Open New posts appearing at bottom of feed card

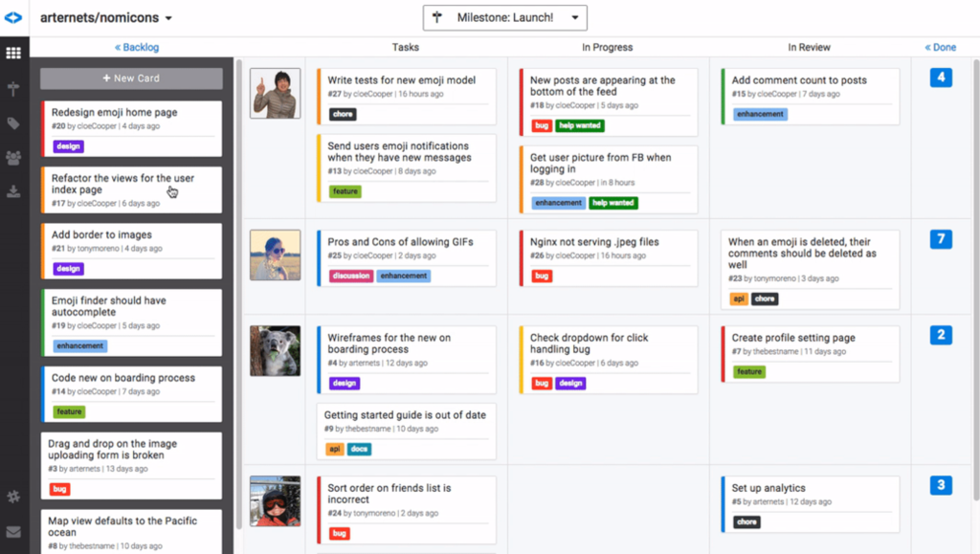[609, 102]
